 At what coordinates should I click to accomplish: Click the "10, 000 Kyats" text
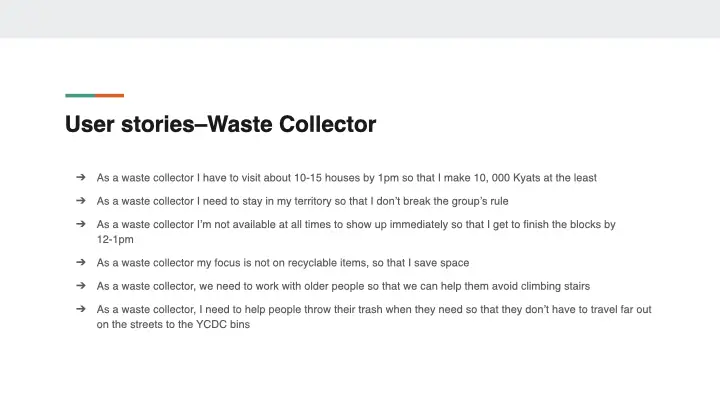(x=516, y=178)
